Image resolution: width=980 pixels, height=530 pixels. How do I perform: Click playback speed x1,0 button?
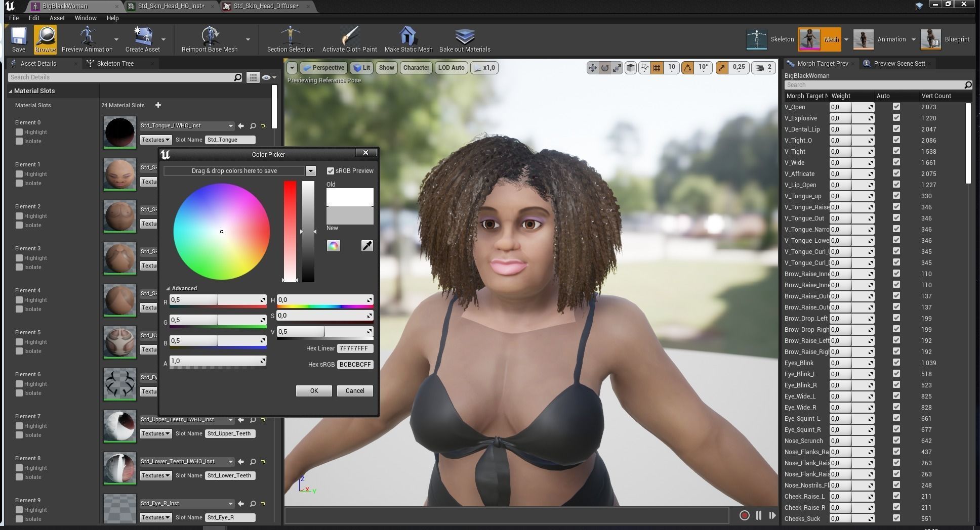[x=484, y=68]
